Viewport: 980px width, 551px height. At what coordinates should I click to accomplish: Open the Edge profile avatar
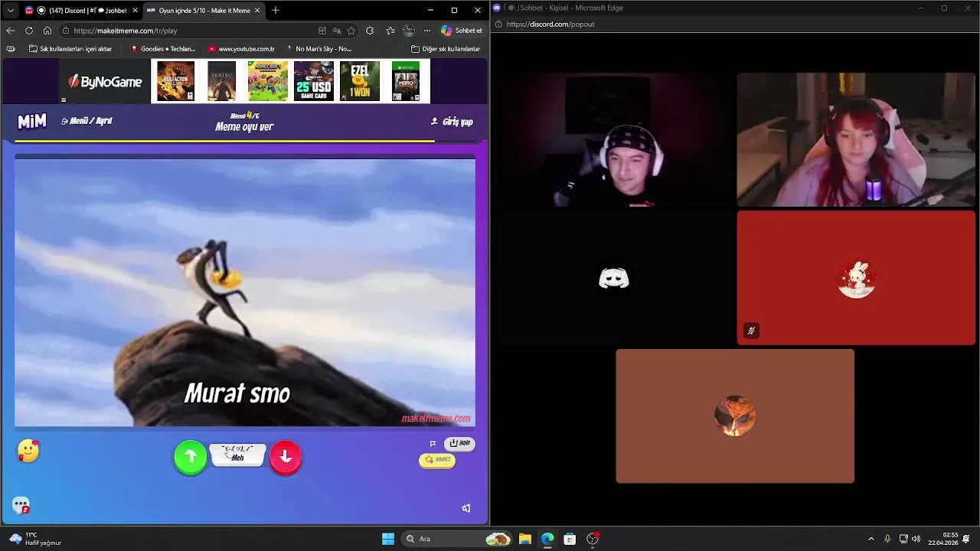409,31
